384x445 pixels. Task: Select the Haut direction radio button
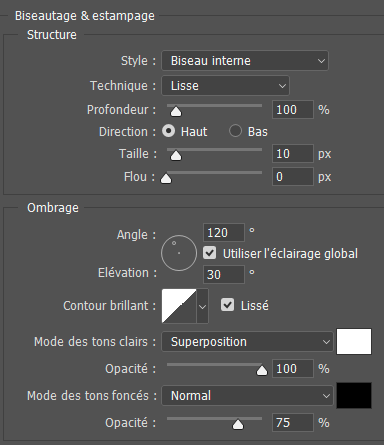click(169, 131)
